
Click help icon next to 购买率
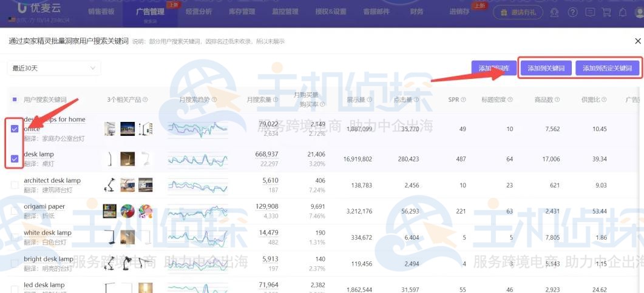[x=322, y=104]
